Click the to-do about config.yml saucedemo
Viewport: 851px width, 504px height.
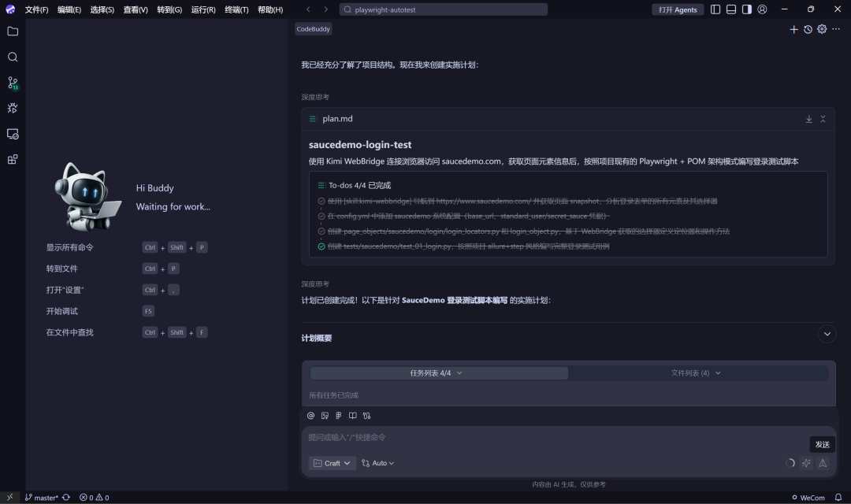464,217
